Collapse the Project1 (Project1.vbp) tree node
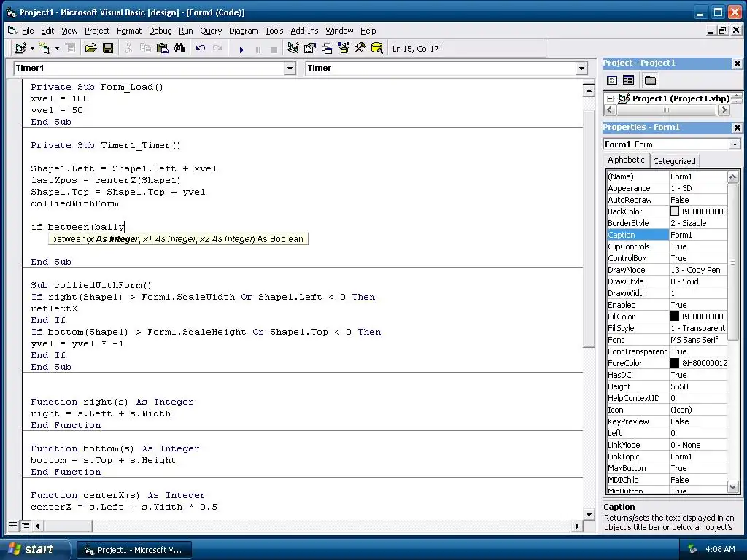The image size is (747, 560). tap(611, 99)
